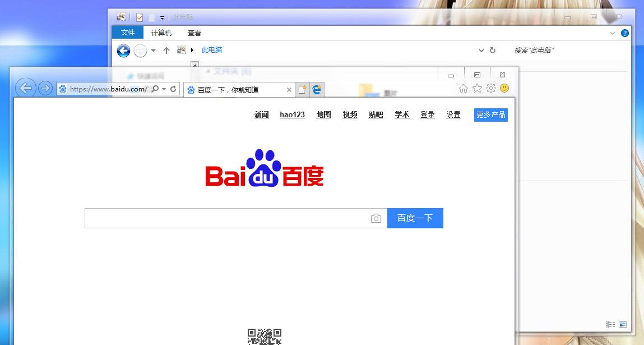
Task: Expand breadcrumb arrow before 此电脑
Action: 192,50
